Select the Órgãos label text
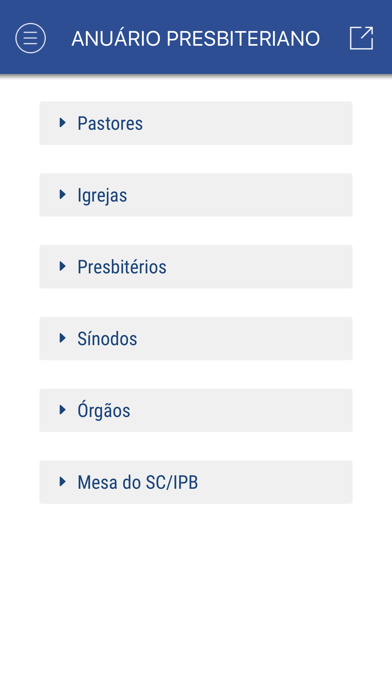The height and width of the screenshot is (696, 392). click(104, 411)
